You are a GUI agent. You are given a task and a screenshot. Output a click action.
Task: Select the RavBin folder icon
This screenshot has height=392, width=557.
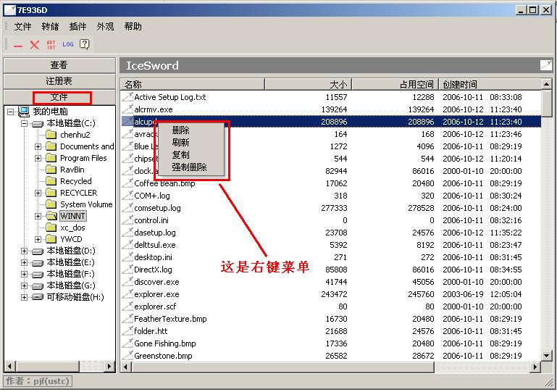coord(51,170)
